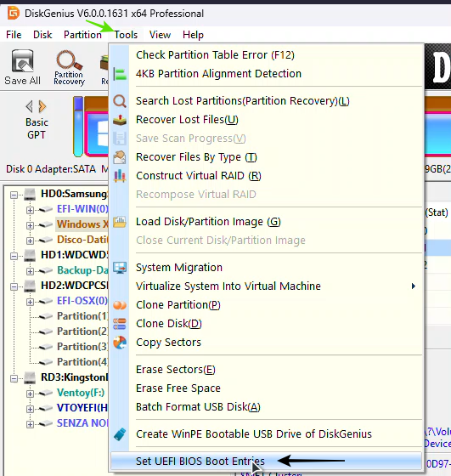Choose Load Disk/Partition Image
Screen dimensions: 451x476
pyautogui.click(x=267, y=222)
